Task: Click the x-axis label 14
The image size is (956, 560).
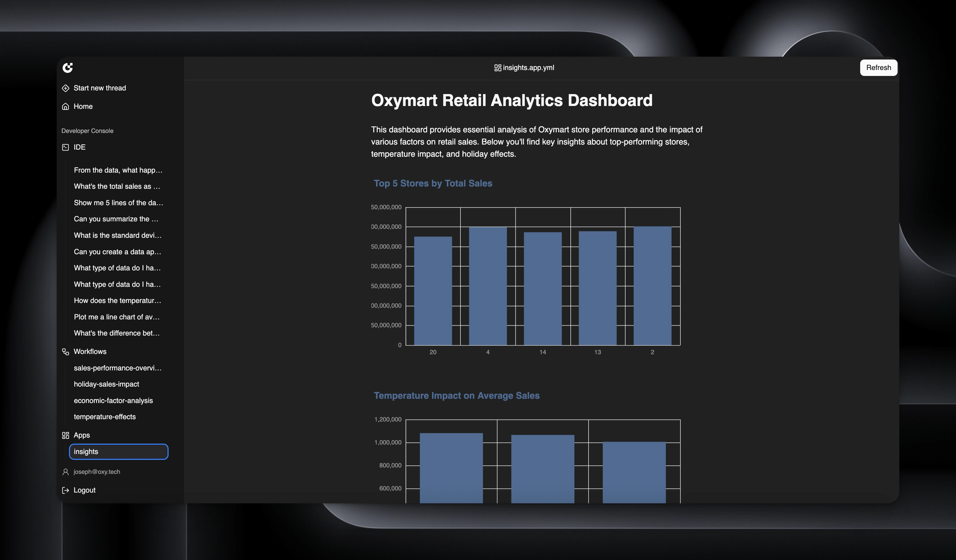Action: click(543, 352)
